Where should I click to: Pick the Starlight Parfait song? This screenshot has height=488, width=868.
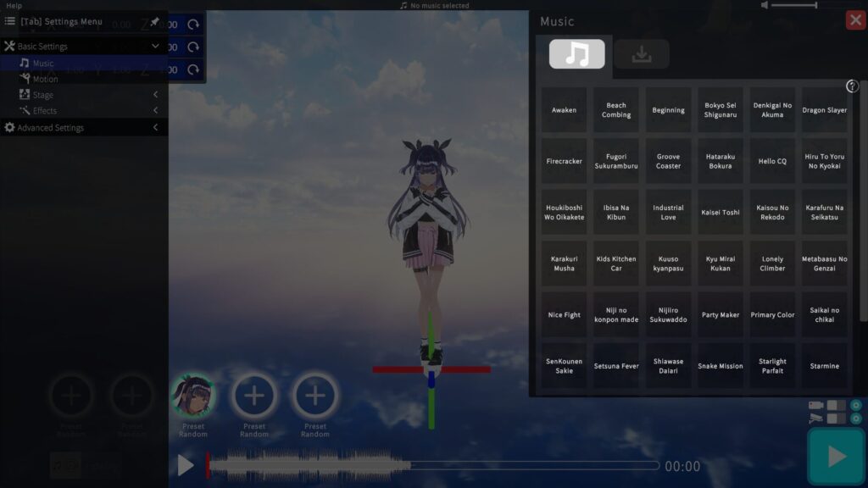point(772,366)
